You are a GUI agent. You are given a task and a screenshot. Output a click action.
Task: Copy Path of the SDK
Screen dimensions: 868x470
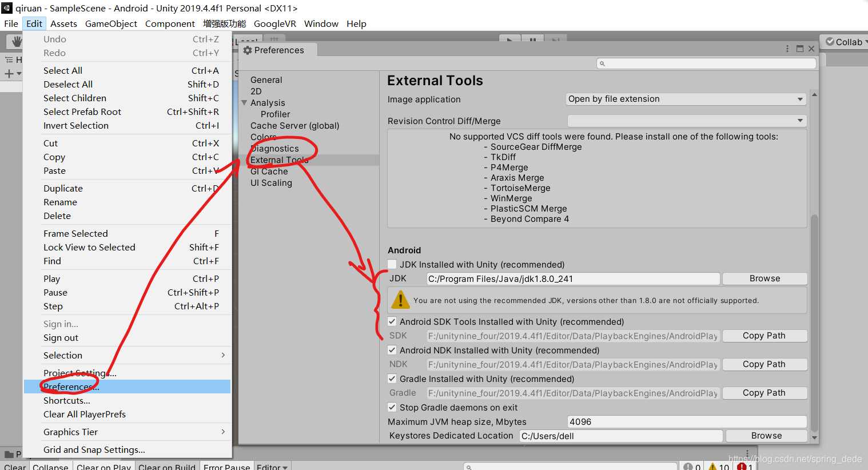pos(765,336)
